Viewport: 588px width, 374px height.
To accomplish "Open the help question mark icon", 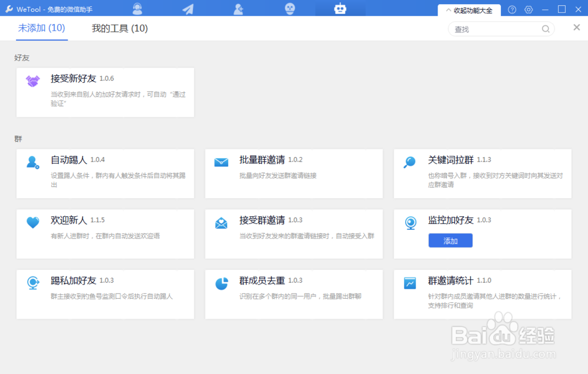I will coord(512,10).
